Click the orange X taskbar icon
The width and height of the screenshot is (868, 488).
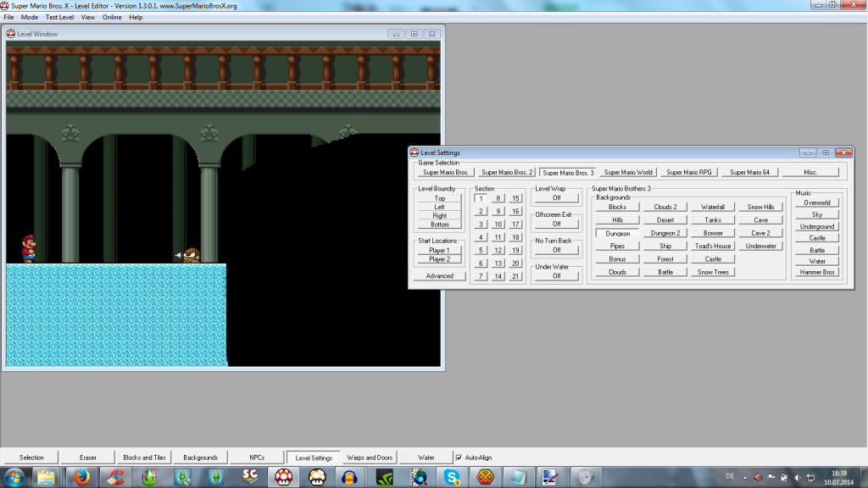click(486, 477)
